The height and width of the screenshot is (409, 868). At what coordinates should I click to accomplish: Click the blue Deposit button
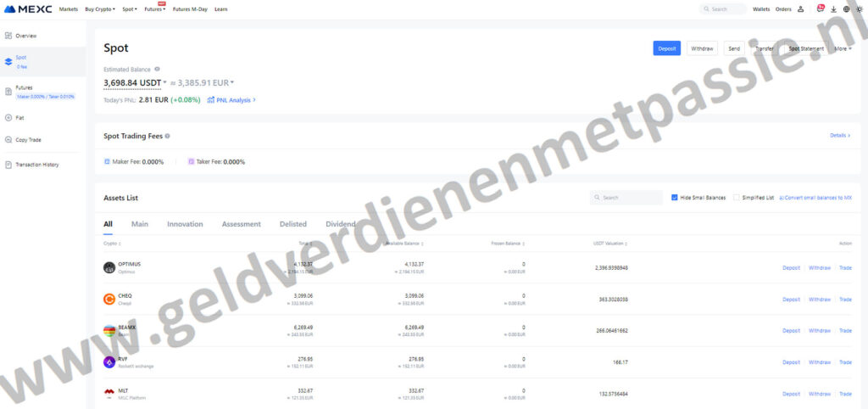pyautogui.click(x=666, y=48)
